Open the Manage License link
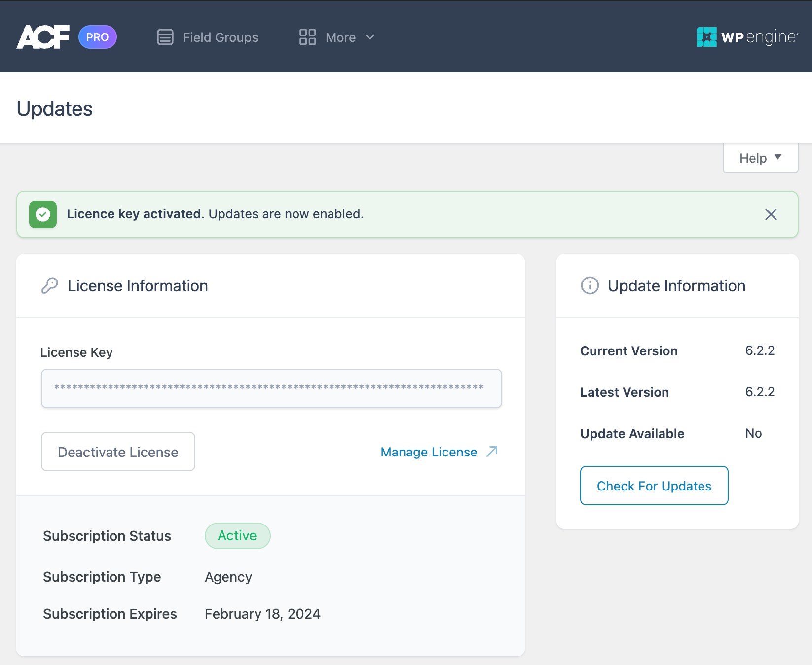The image size is (812, 665). coord(428,452)
